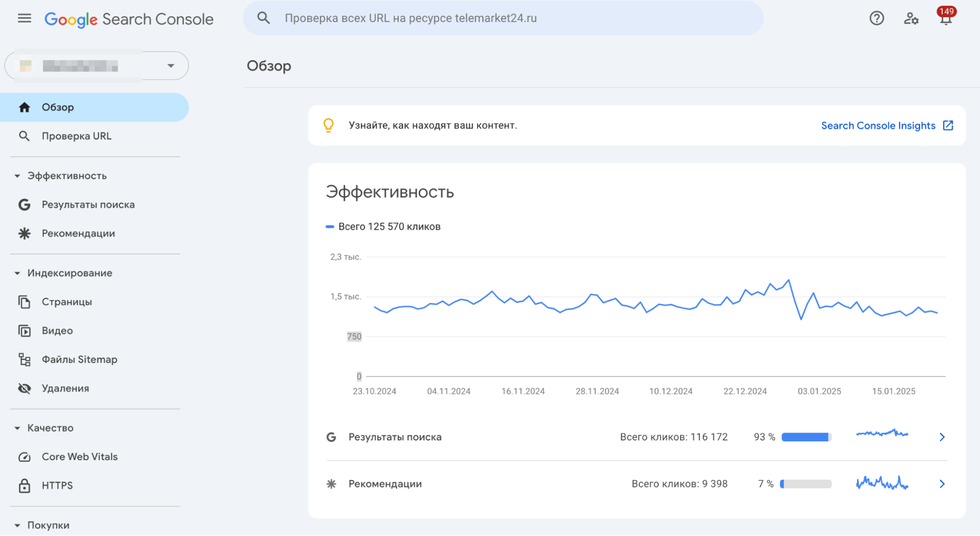This screenshot has width=980, height=536.
Task: Click the crossed-eye Удаления icon
Action: click(x=25, y=389)
